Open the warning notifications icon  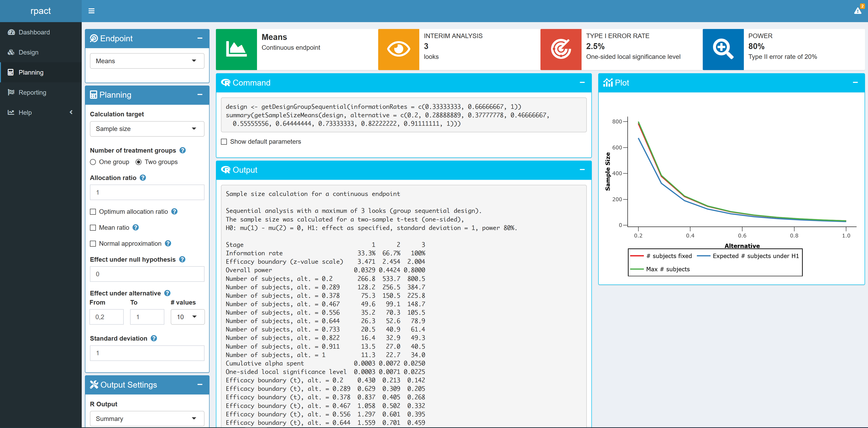(x=858, y=11)
